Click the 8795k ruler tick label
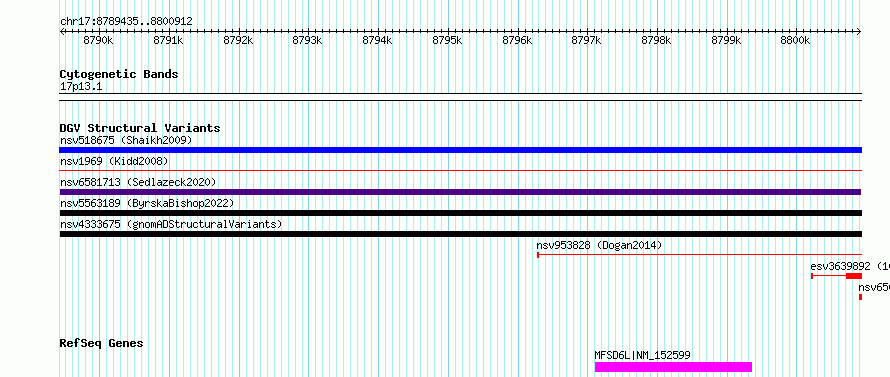 point(447,40)
